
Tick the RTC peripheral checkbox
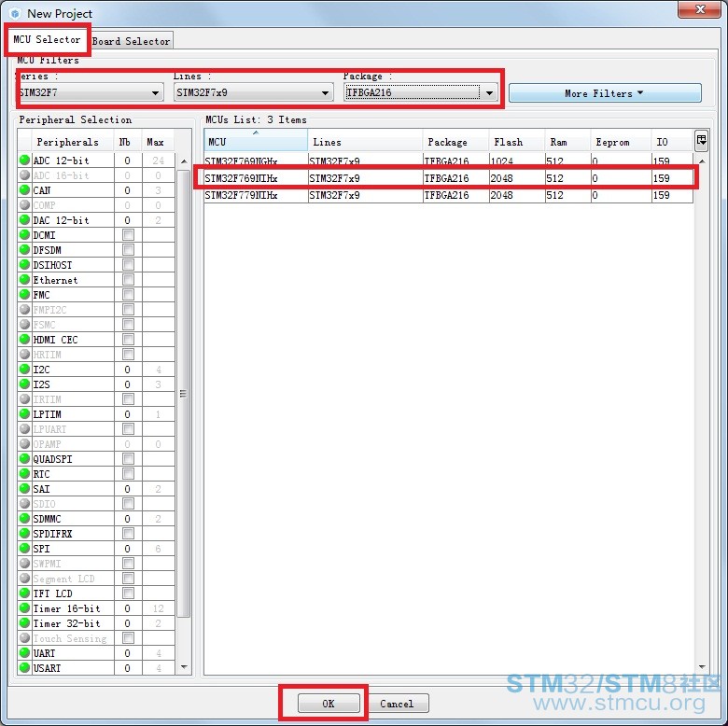click(x=128, y=473)
